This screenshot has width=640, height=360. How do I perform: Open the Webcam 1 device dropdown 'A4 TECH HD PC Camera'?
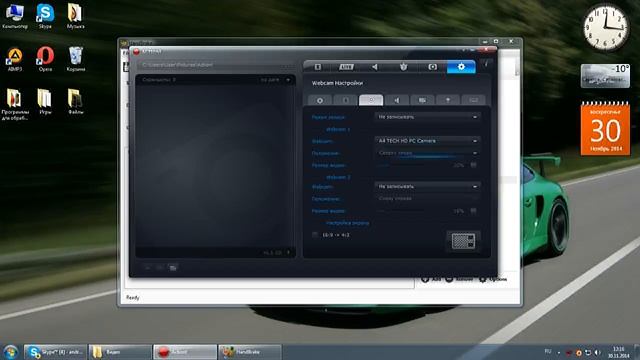click(427, 141)
